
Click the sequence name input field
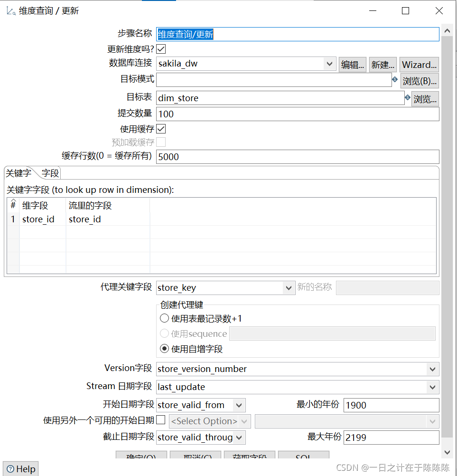point(332,333)
